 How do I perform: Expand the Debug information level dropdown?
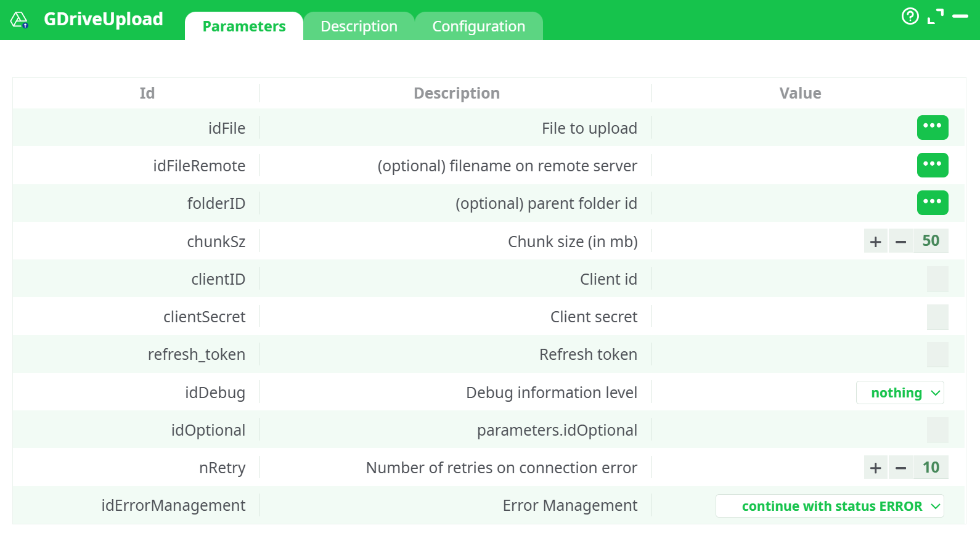coord(900,393)
